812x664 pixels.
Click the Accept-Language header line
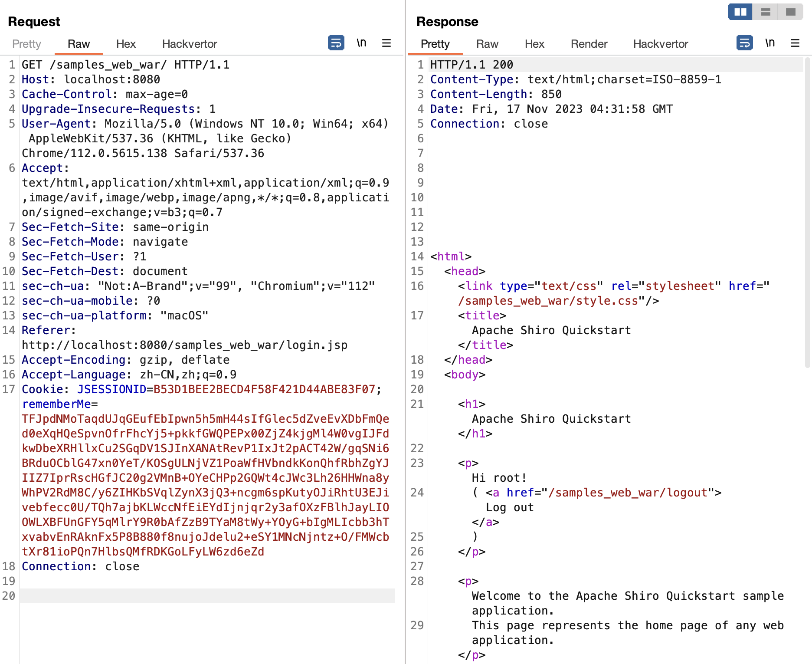[x=129, y=375]
